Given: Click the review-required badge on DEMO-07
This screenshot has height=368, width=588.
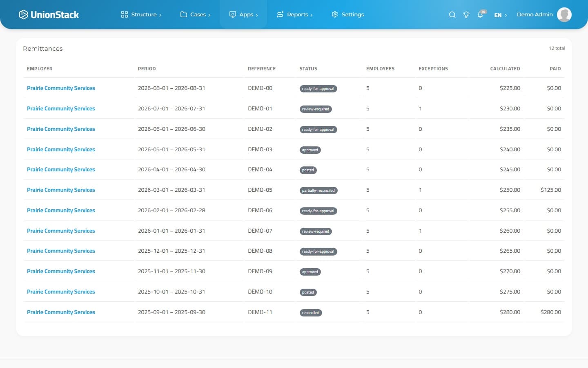Looking at the screenshot, I should tap(316, 231).
